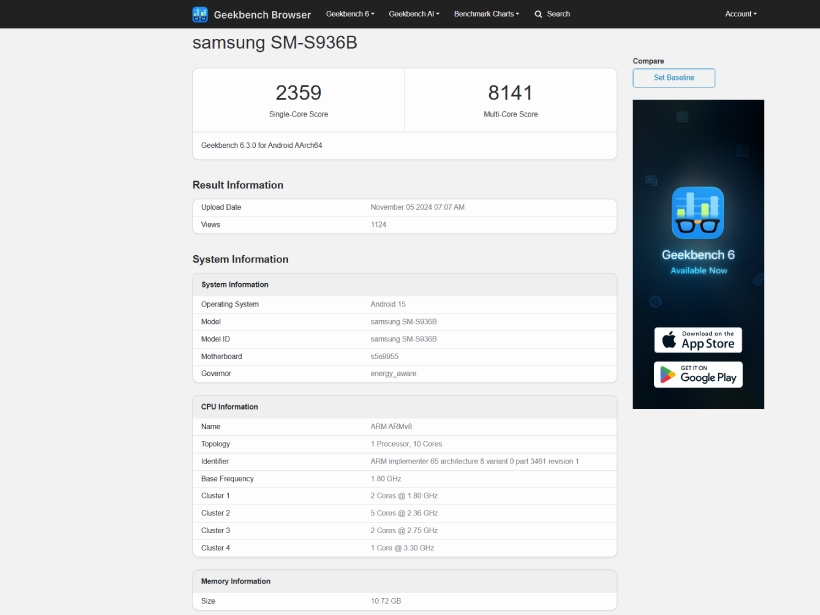Click the Apple logo on the App Store badge
This screenshot has height=615, width=820.
669,340
